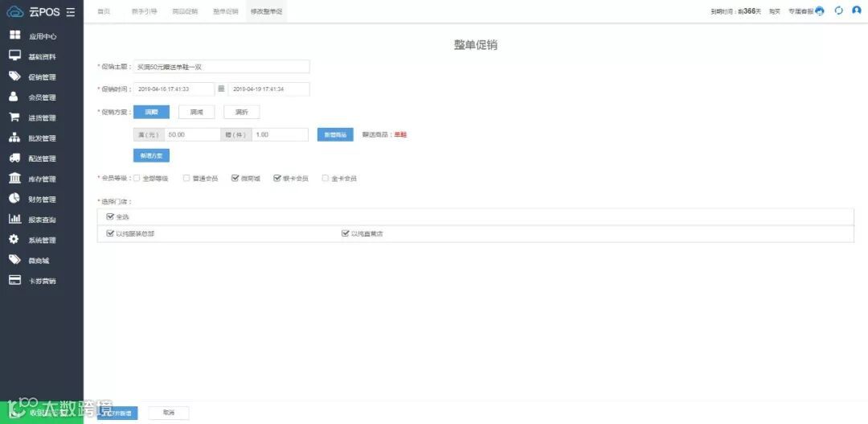Toggle the 普通会员 checkbox
The width and height of the screenshot is (868, 424).
click(186, 179)
